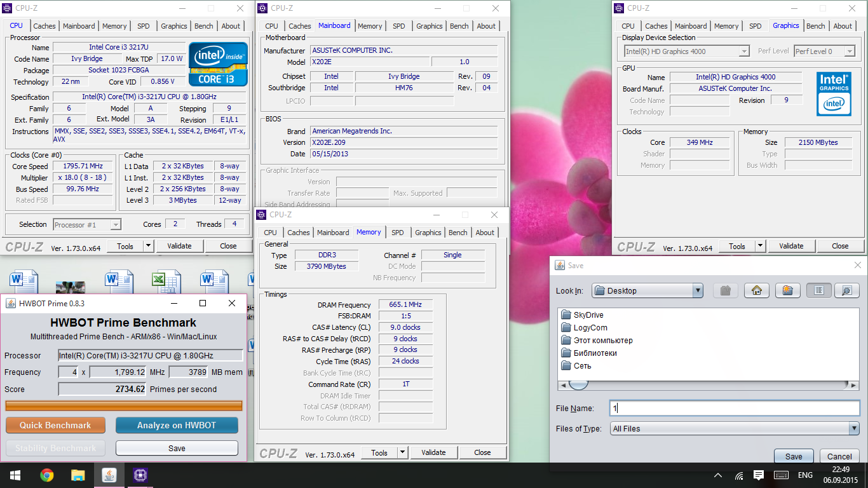Click the 2734.62 score field
The width and height of the screenshot is (868, 488).
103,390
